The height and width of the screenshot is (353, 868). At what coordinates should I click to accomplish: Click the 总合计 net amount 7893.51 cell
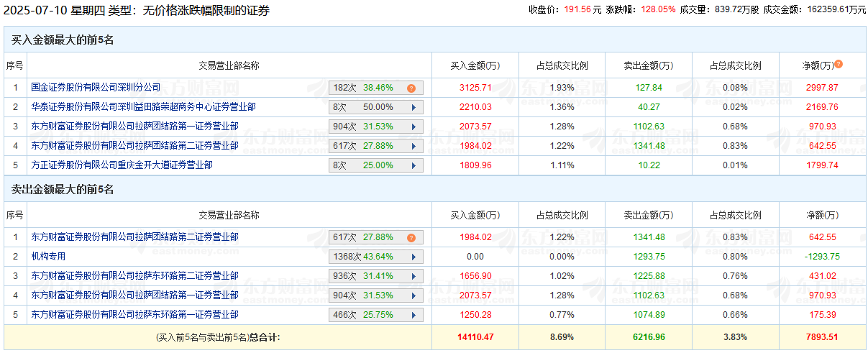821,336
